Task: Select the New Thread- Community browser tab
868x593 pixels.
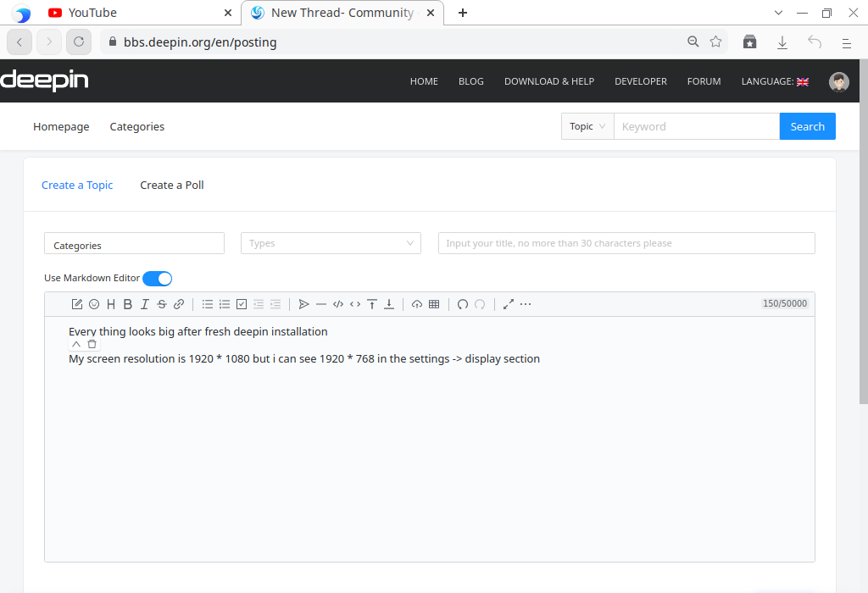Action: click(342, 13)
